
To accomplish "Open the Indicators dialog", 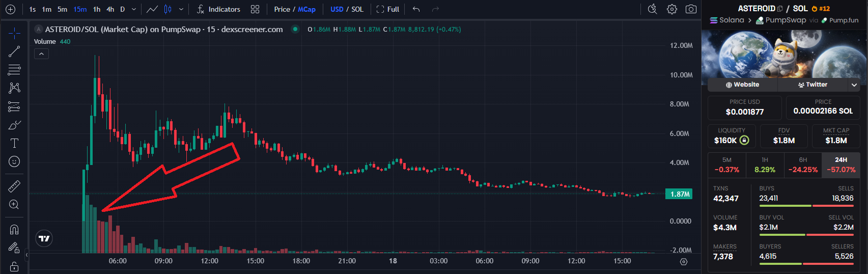I will pos(218,9).
